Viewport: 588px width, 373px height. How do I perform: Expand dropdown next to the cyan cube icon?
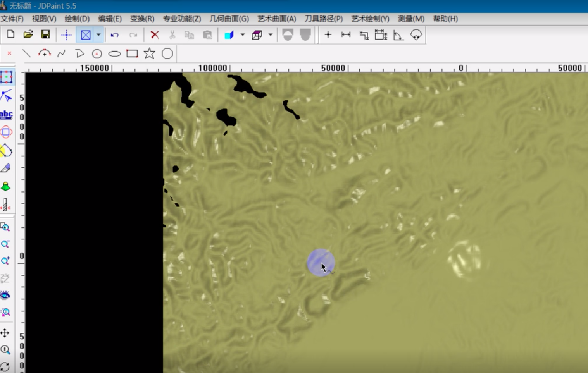tap(243, 35)
